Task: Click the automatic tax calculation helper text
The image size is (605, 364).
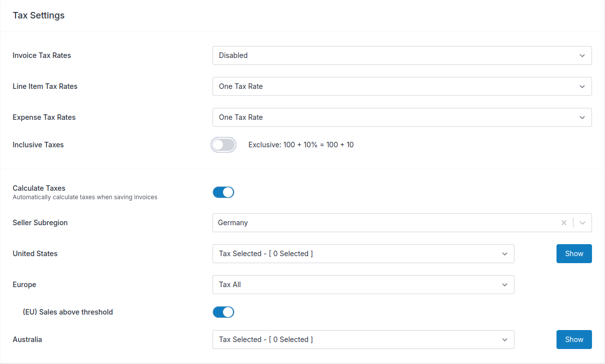Action: (85, 197)
